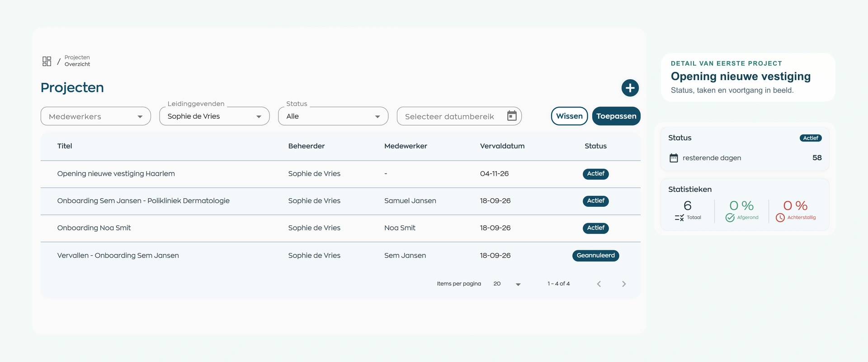Sort by Titel column header
Viewport: 868px width, 362px height.
[65, 146]
